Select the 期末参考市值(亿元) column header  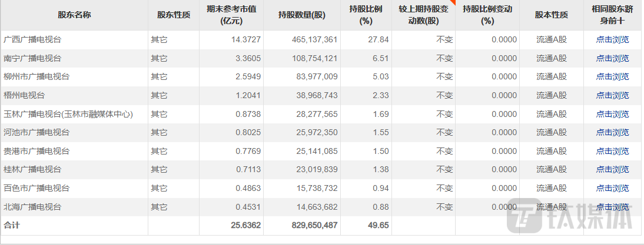click(232, 15)
